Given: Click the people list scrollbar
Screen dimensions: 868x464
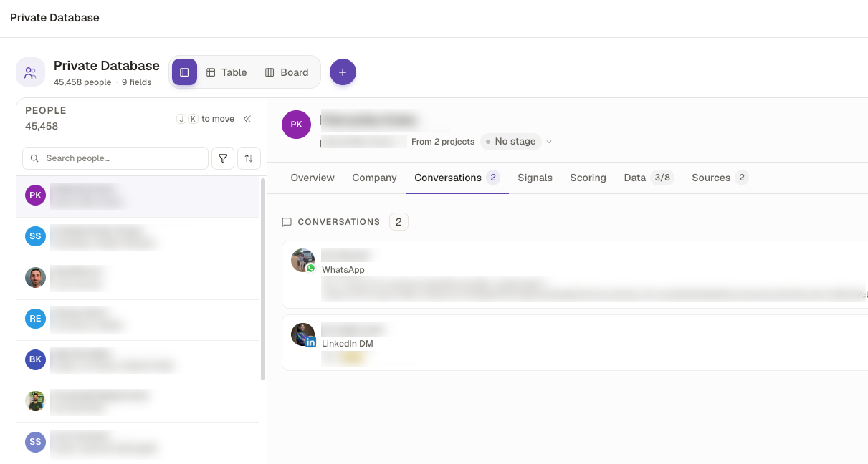Looking at the screenshot, I should [263, 279].
